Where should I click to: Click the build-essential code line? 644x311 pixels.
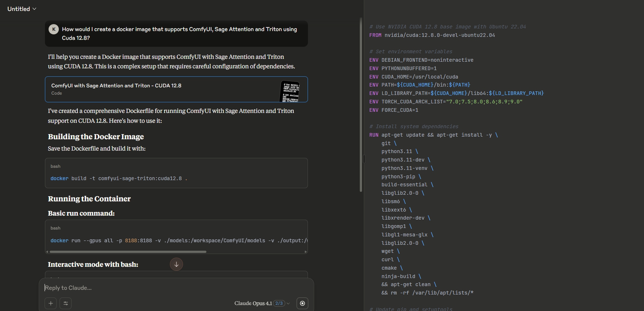point(407,185)
